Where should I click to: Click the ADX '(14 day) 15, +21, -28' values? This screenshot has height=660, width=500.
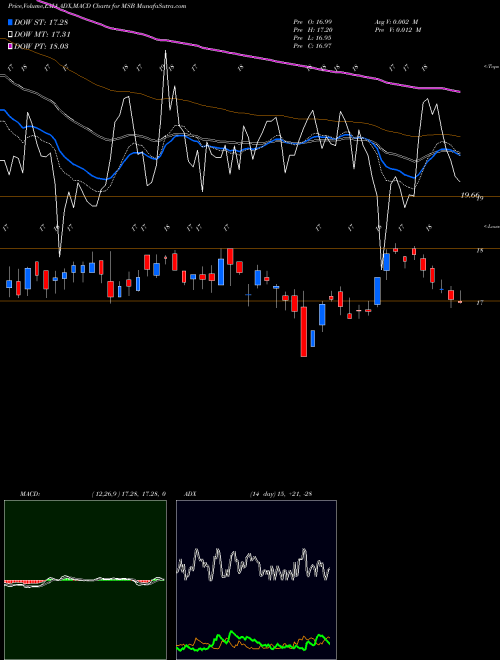(280, 494)
